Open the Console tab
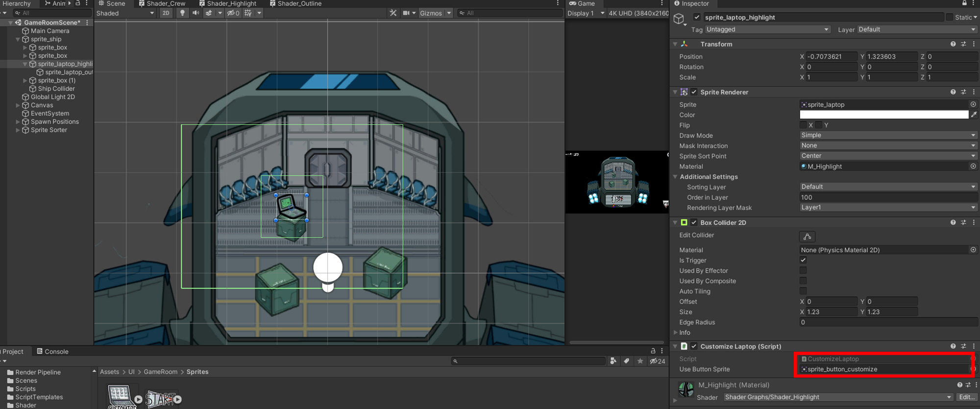Image resolution: width=980 pixels, height=409 pixels. [52, 352]
